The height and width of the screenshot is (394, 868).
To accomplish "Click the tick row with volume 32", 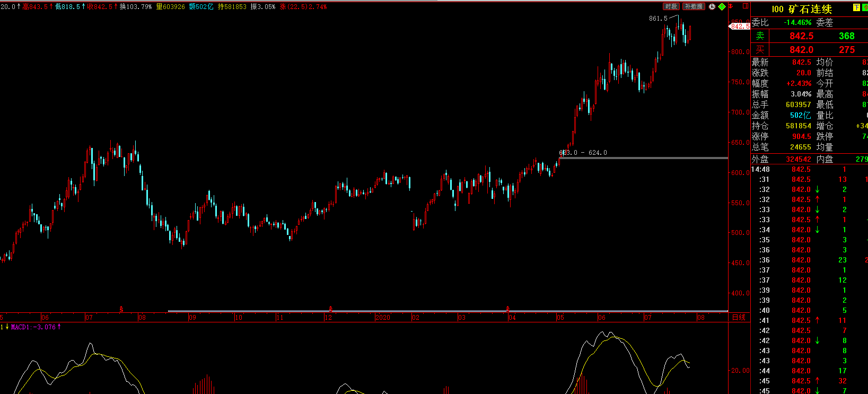I will pyautogui.click(x=809, y=381).
